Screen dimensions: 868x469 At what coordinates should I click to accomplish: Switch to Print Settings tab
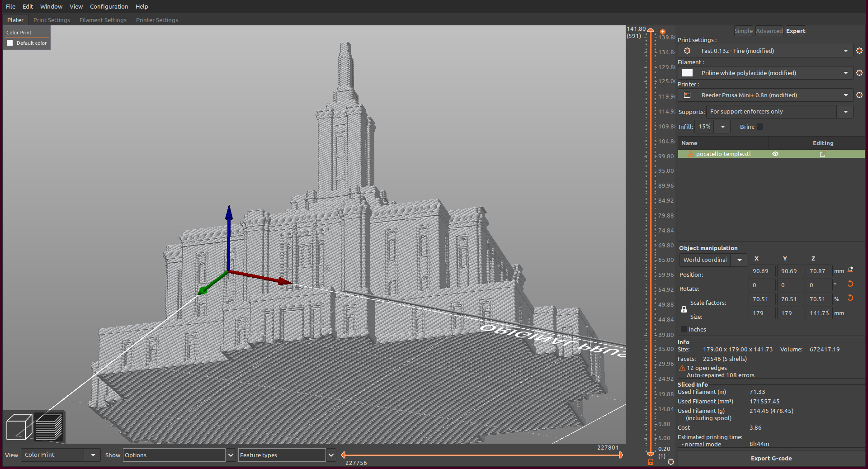[52, 20]
